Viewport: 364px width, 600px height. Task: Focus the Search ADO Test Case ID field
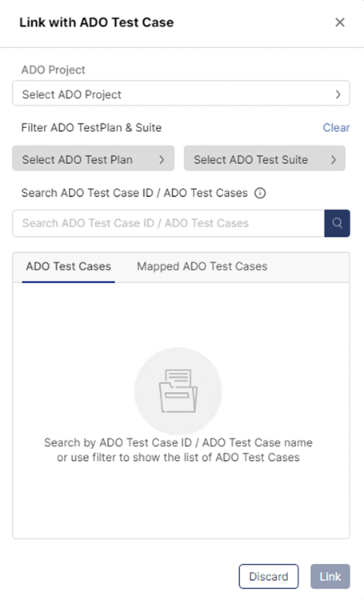[x=169, y=223]
